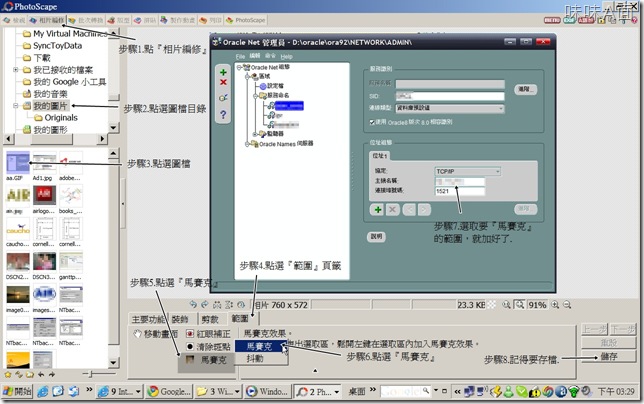This screenshot has height=404, width=644.
Task: Open the 版型 tab
Action: click(x=118, y=20)
